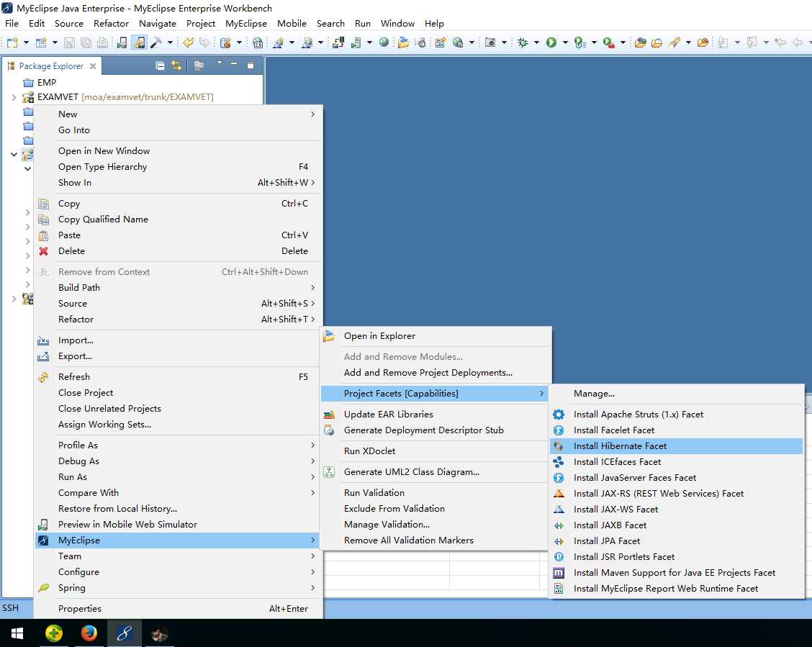This screenshot has width=812, height=647.
Task: Open dropdown arrow next to Debug icon
Action: 536,42
